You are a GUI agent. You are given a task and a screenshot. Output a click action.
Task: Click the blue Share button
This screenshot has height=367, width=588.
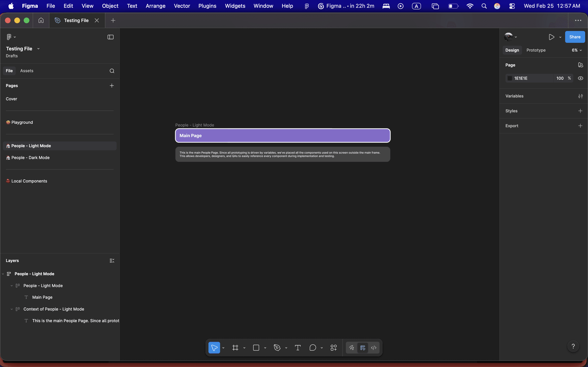(x=575, y=37)
